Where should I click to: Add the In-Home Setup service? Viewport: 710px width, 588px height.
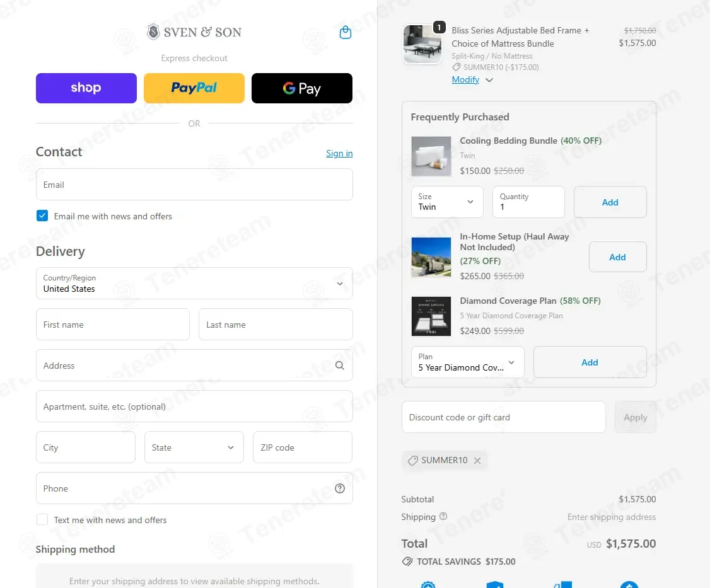[618, 257]
